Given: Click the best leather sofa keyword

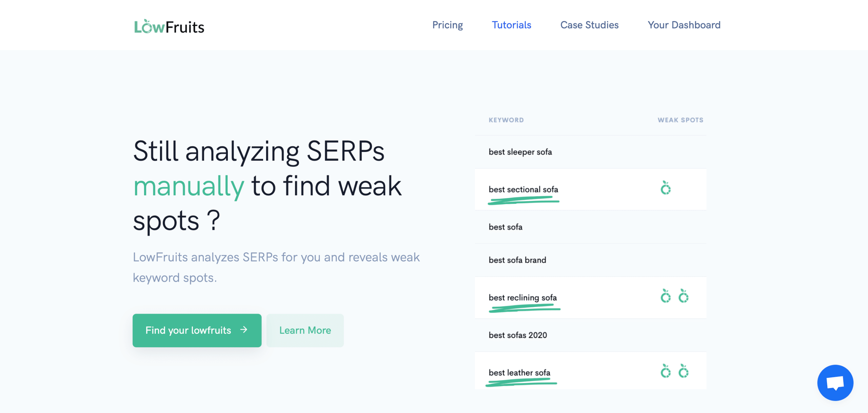Looking at the screenshot, I should click(x=519, y=373).
